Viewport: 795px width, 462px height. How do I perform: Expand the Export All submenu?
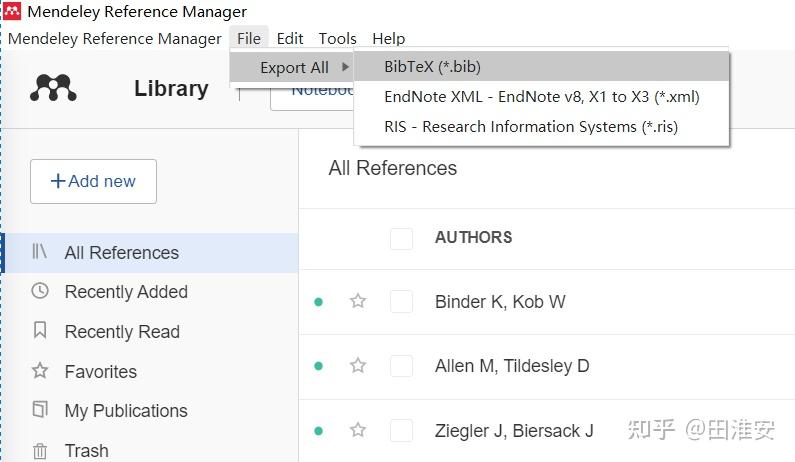coord(294,67)
